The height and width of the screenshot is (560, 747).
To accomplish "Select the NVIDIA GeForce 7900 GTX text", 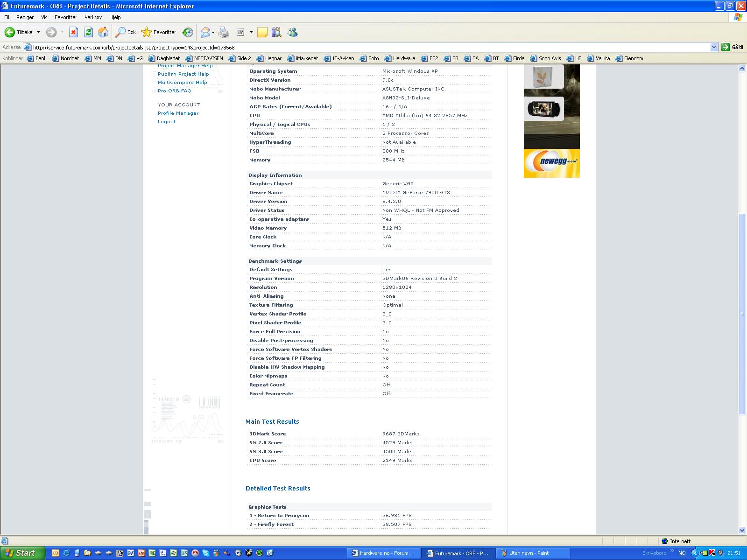I will (x=416, y=192).
